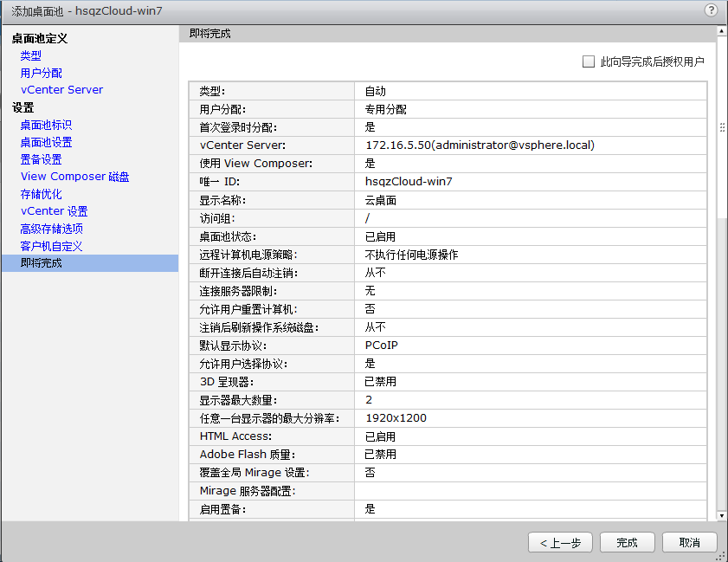
Task: Click the 启用置备 row label
Action: point(222,509)
